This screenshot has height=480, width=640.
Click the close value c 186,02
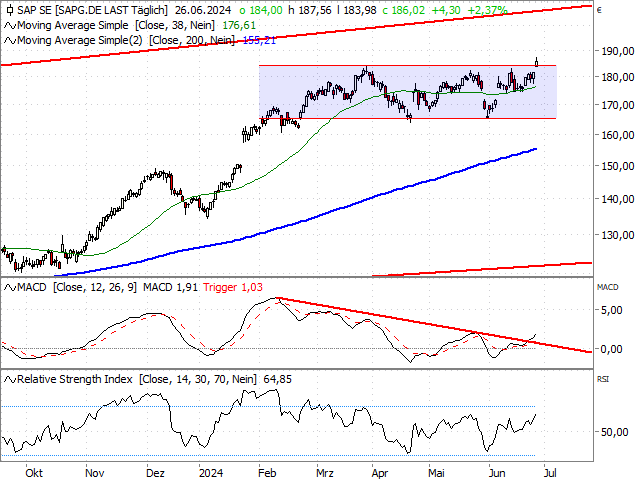coord(404,10)
